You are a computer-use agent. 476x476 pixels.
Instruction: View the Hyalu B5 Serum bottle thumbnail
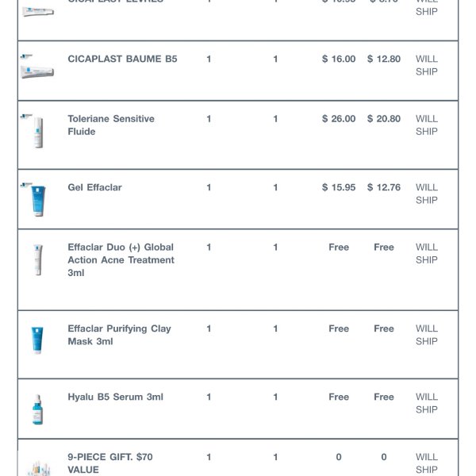pyautogui.click(x=37, y=409)
